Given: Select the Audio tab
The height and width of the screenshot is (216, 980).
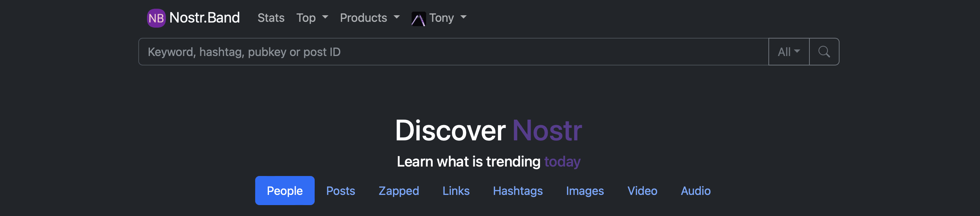Looking at the screenshot, I should coord(695,191).
